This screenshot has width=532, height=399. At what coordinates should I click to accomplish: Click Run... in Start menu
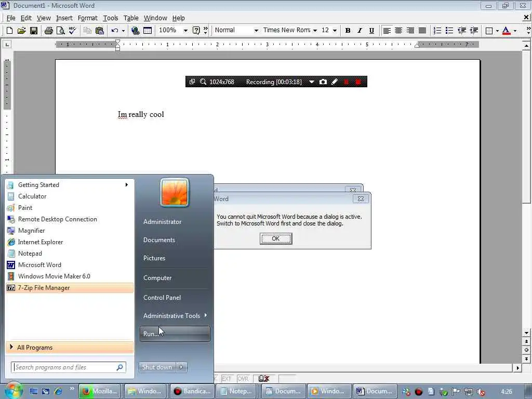(x=175, y=334)
